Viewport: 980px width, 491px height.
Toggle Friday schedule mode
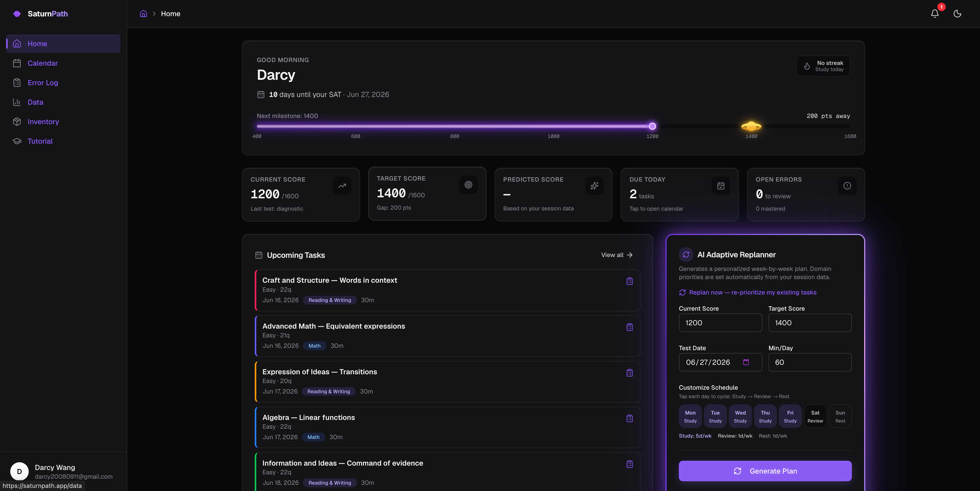tap(790, 416)
